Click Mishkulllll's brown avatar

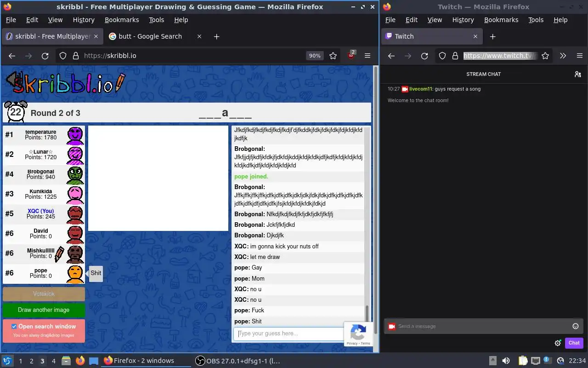[x=75, y=254]
